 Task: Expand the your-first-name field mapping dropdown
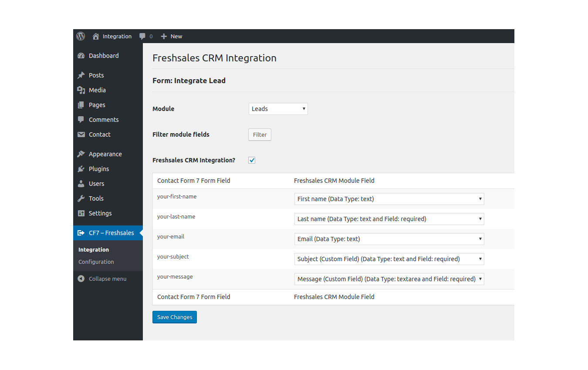click(x=389, y=199)
